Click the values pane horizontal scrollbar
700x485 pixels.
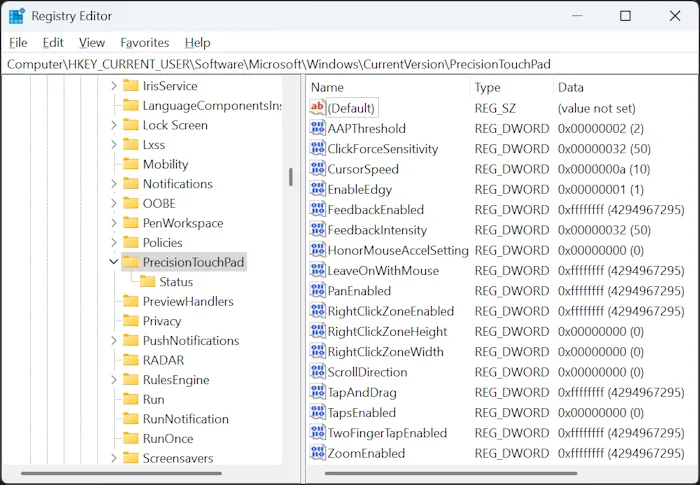[451, 473]
